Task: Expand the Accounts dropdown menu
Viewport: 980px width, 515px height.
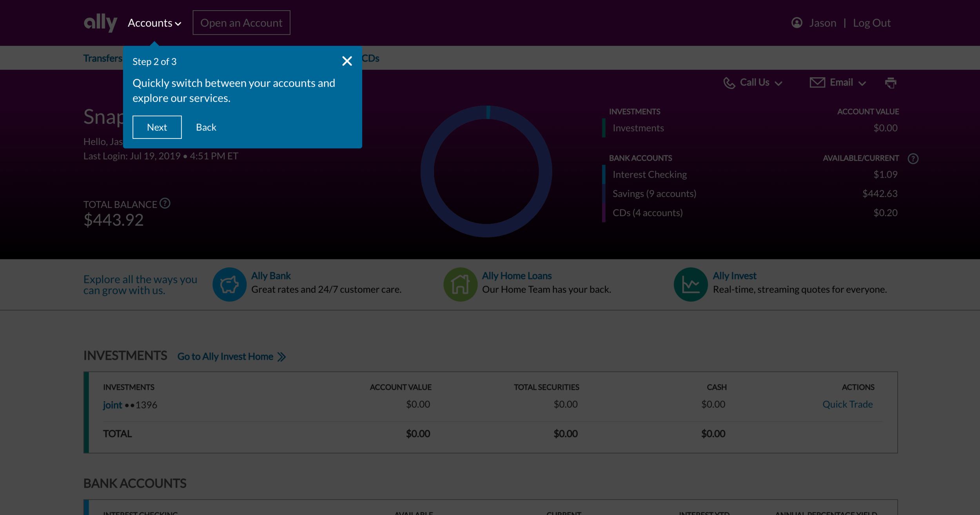Action: pos(154,23)
